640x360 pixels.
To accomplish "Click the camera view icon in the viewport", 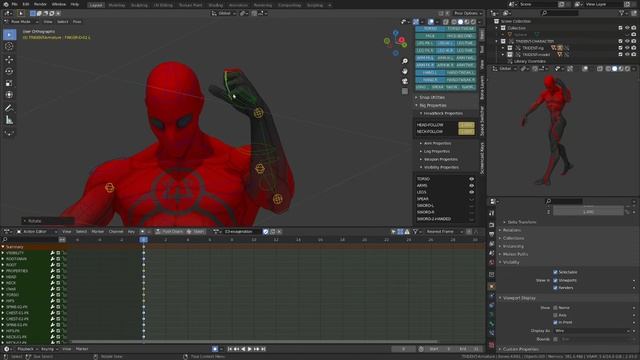I will point(404,81).
